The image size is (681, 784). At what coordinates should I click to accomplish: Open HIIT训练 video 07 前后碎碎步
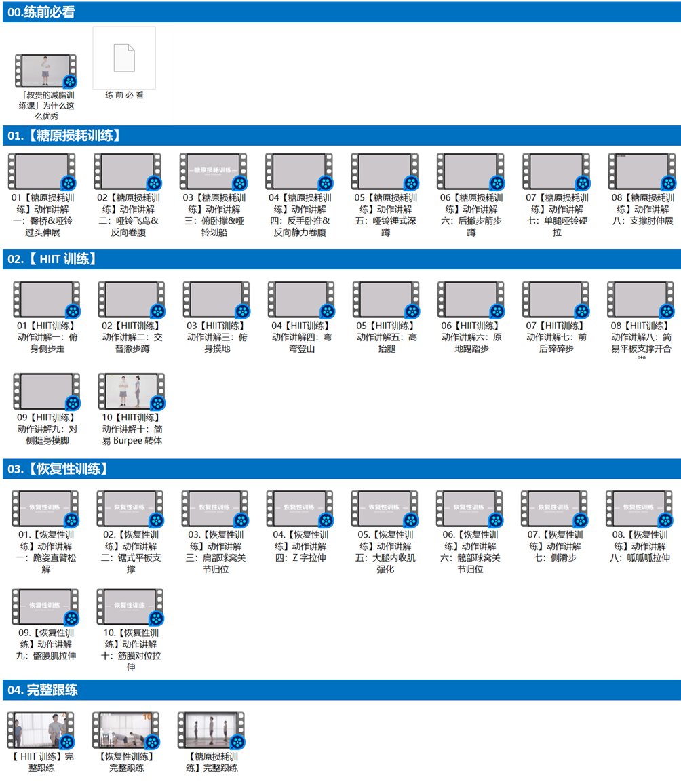click(x=556, y=300)
